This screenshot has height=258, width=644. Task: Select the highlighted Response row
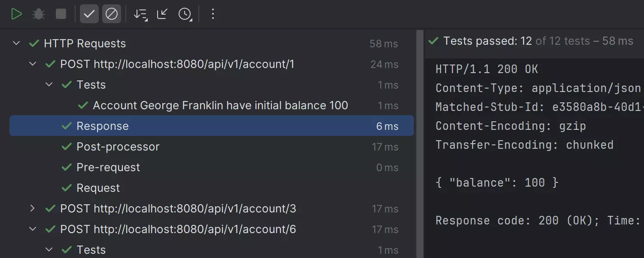(103, 126)
